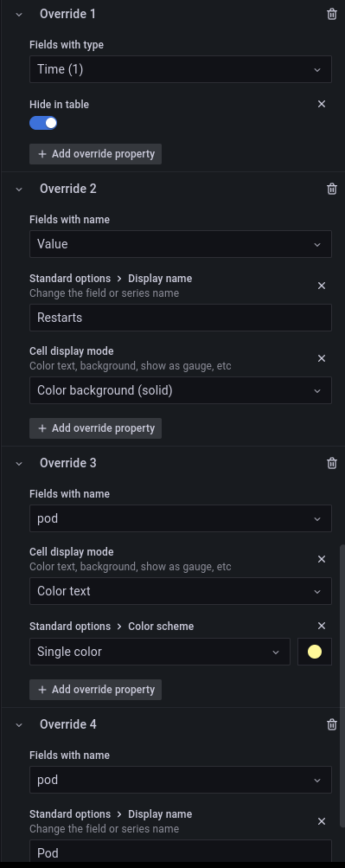Remove Override 2 Display name property
Screen dimensions: 345x868
322,286
